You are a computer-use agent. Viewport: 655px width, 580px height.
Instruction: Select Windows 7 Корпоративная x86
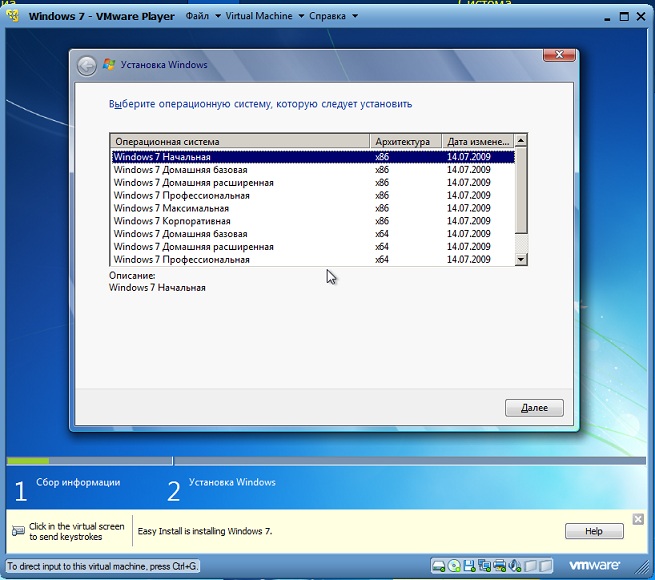click(x=313, y=221)
